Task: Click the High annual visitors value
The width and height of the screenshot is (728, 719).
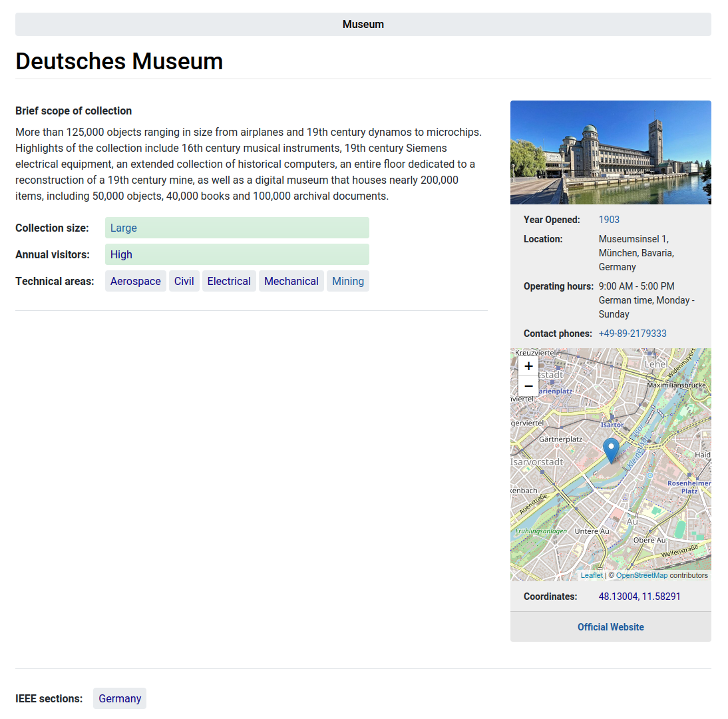Action: 121,254
